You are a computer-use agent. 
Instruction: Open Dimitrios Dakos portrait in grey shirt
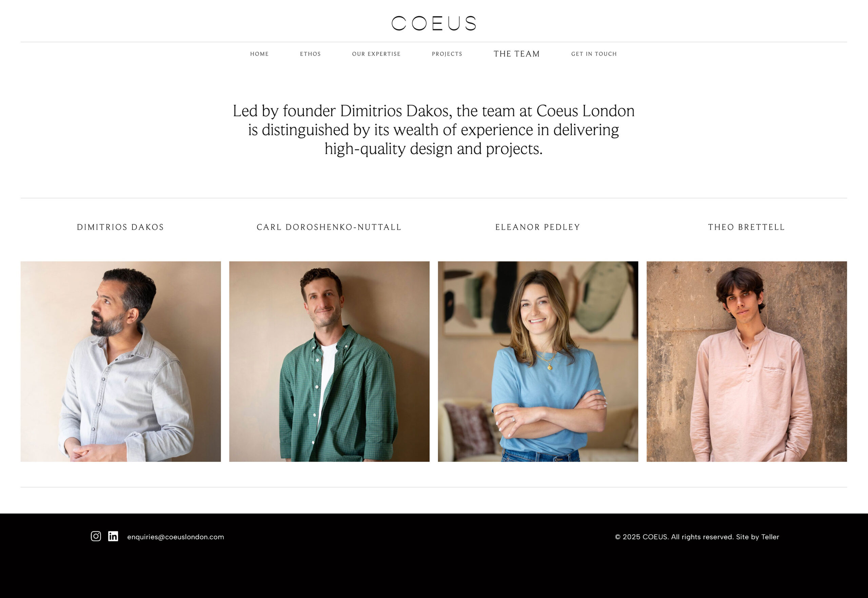121,362
